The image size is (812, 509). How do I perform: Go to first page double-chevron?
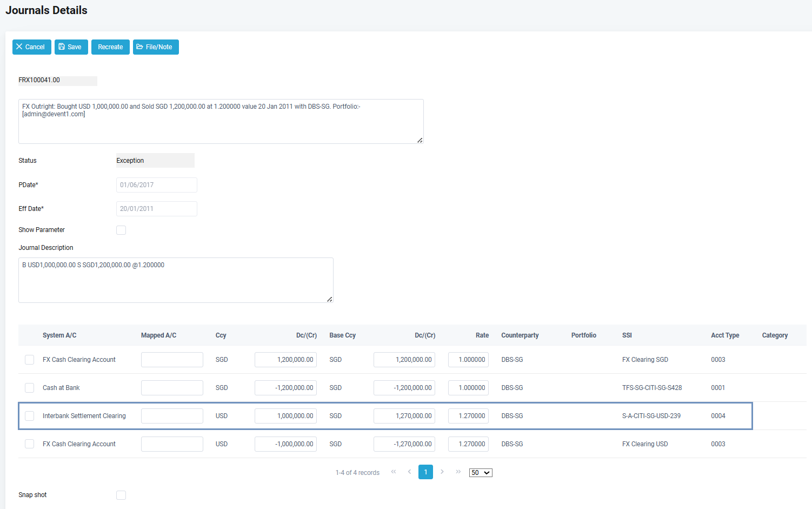click(x=394, y=472)
